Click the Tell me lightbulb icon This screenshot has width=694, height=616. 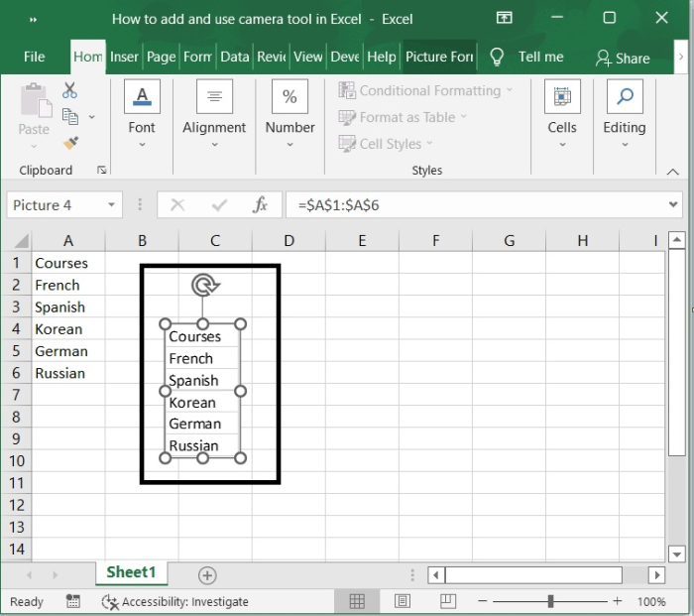pyautogui.click(x=498, y=58)
